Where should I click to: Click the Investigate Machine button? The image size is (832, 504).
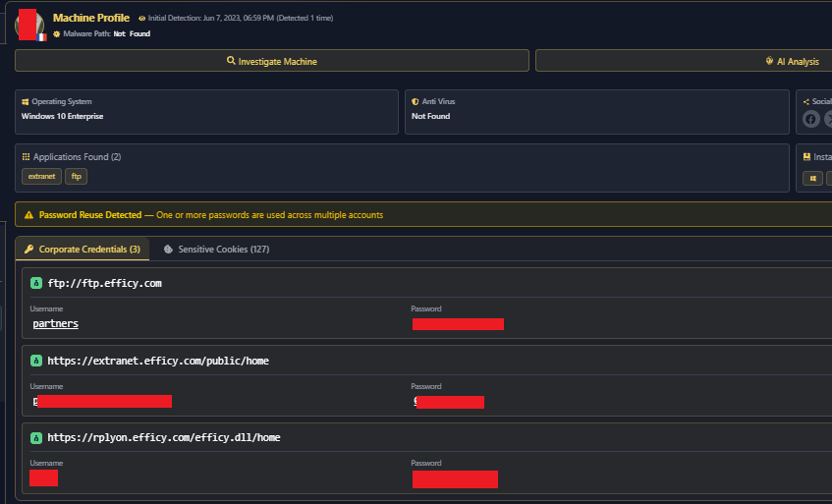tap(272, 61)
